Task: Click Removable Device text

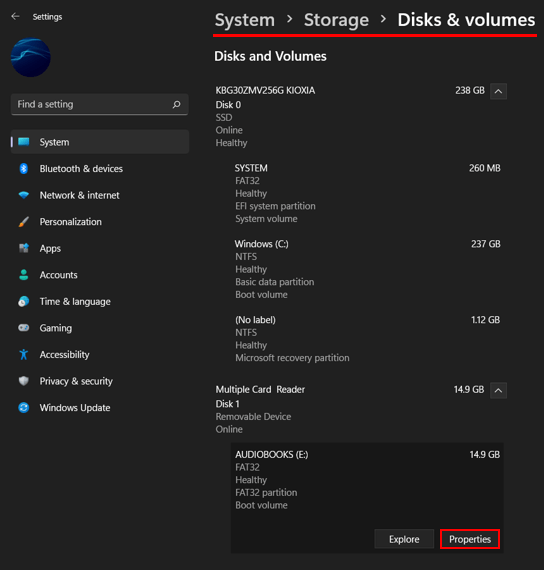Action: tap(253, 417)
